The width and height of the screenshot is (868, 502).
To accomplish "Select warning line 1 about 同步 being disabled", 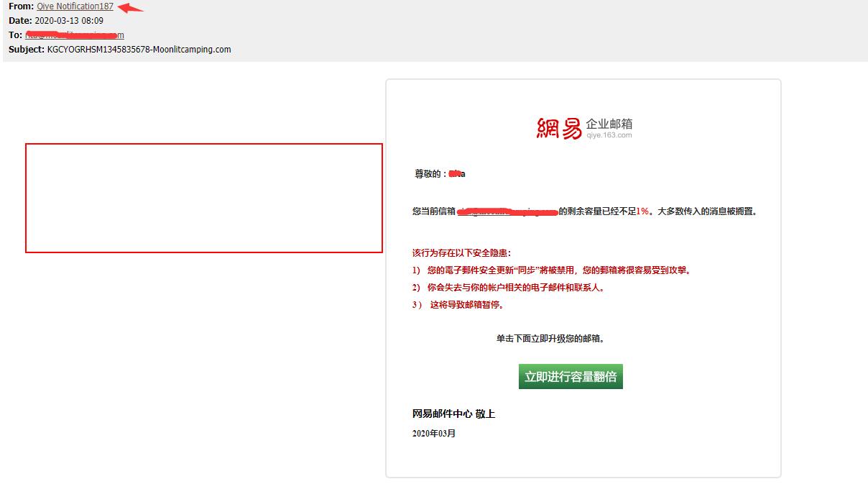I will pos(552,270).
